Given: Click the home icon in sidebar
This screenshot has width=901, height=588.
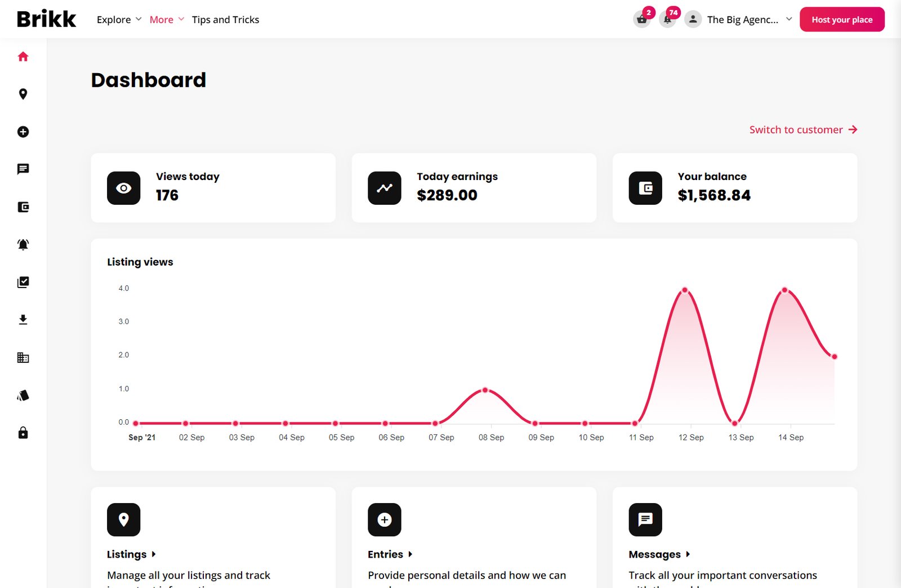Looking at the screenshot, I should pos(23,57).
